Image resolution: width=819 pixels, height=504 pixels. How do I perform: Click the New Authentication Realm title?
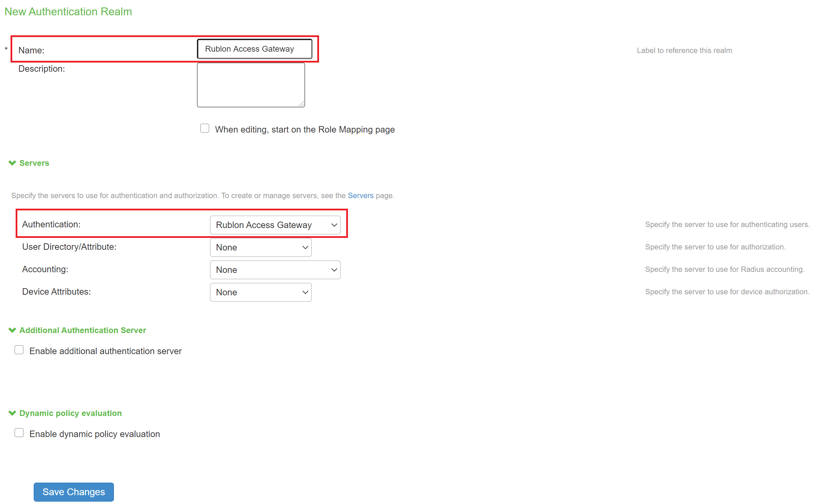click(68, 12)
